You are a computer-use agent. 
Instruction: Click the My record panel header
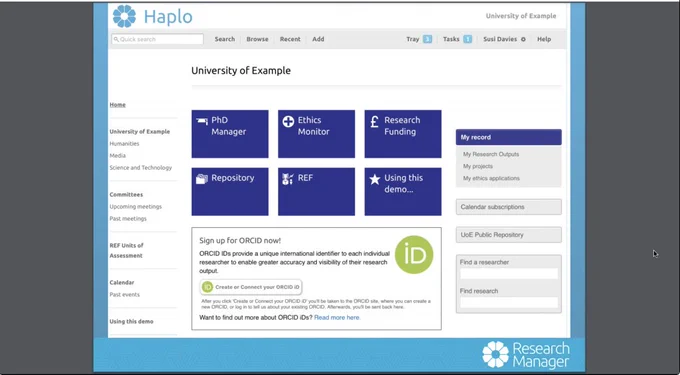509,137
